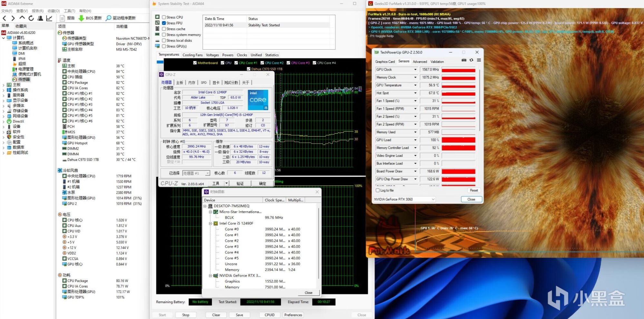
Task: Uncheck the Stress FPU checkbox
Action: 164,23
